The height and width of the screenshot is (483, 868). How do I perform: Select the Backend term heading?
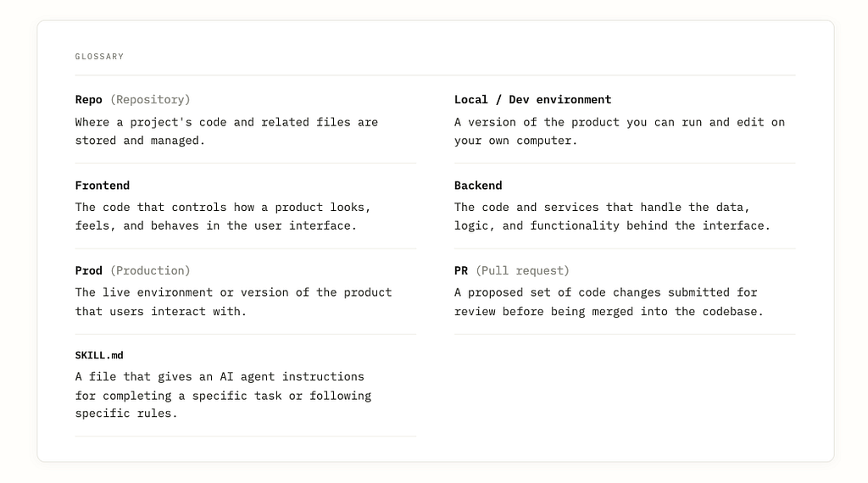click(x=478, y=186)
